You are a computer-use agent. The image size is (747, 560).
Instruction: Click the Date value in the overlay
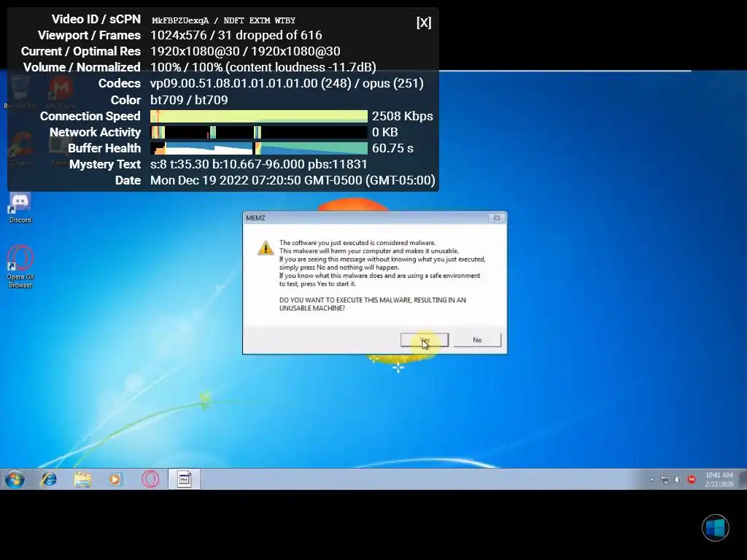coord(293,181)
